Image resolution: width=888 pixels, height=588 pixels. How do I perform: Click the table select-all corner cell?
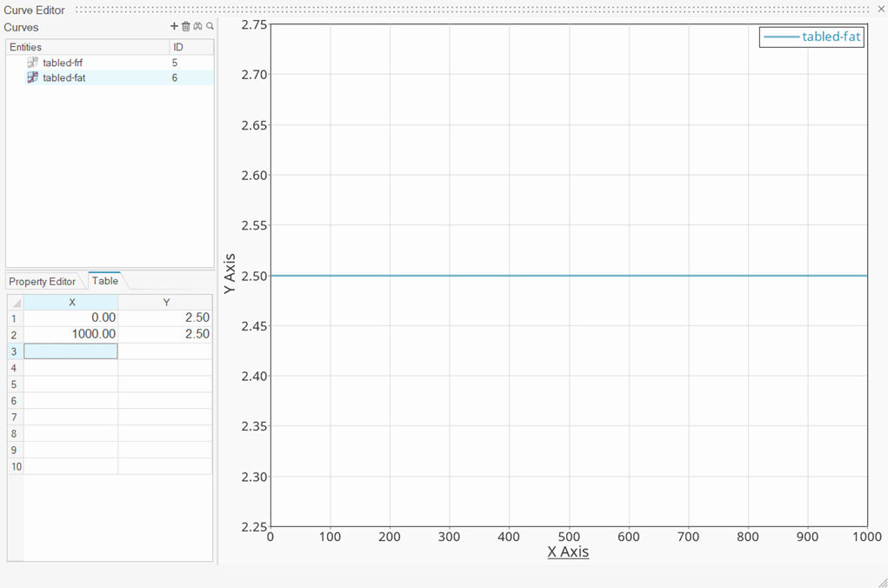(x=16, y=303)
